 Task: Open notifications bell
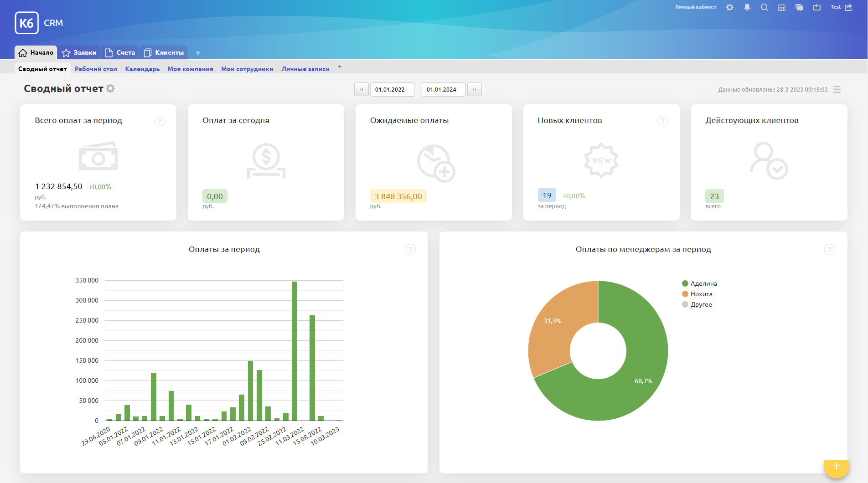click(x=747, y=7)
